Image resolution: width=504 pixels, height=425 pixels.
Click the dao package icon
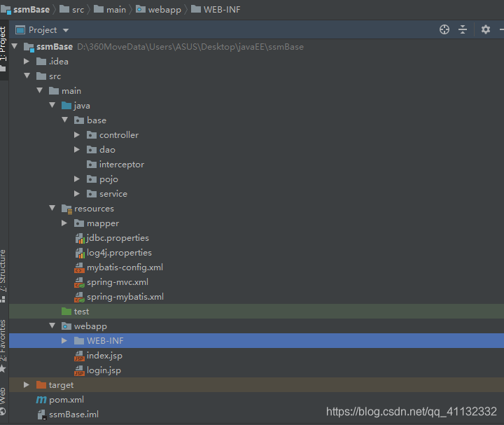(92, 150)
